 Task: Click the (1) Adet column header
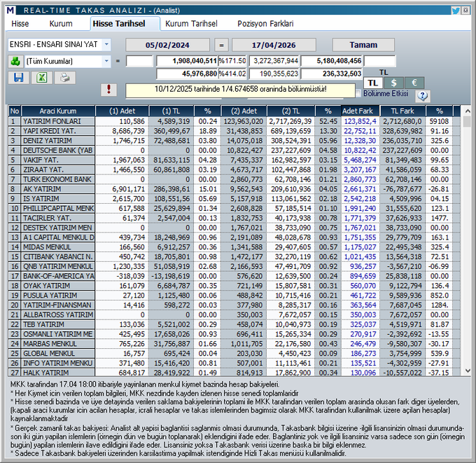tap(122, 111)
